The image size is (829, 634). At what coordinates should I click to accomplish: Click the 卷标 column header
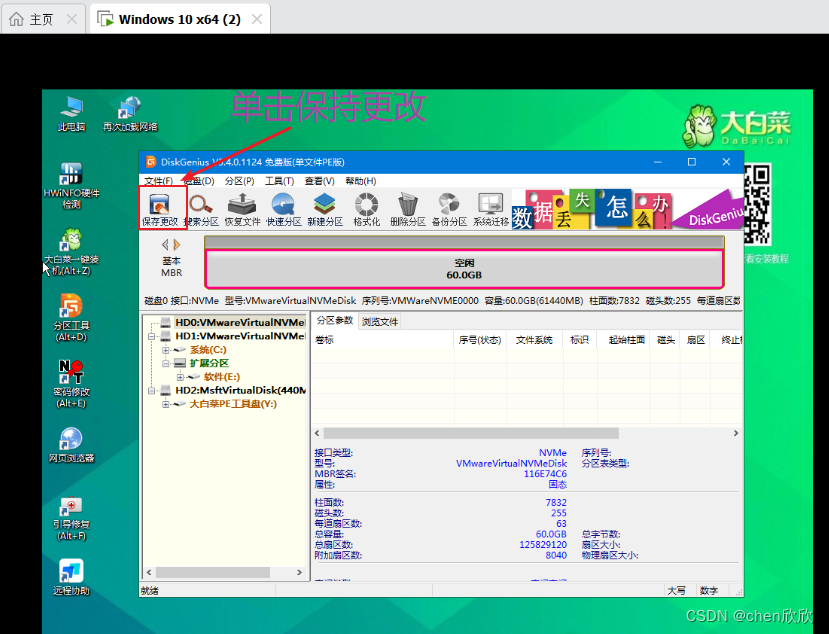382,340
